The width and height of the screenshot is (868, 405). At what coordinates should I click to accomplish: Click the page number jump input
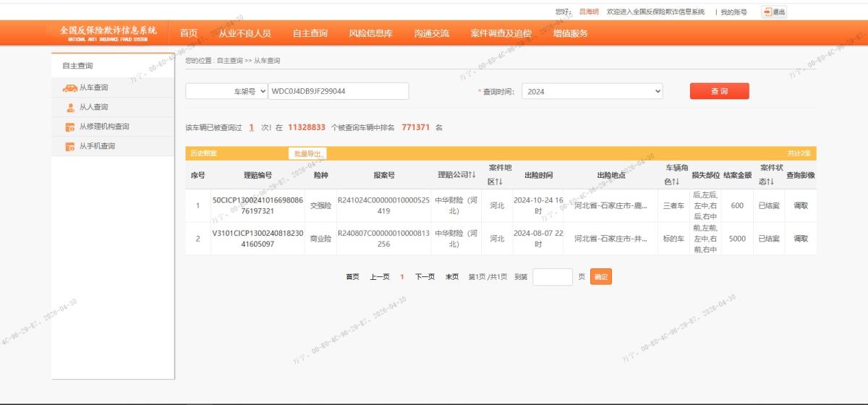[553, 277]
